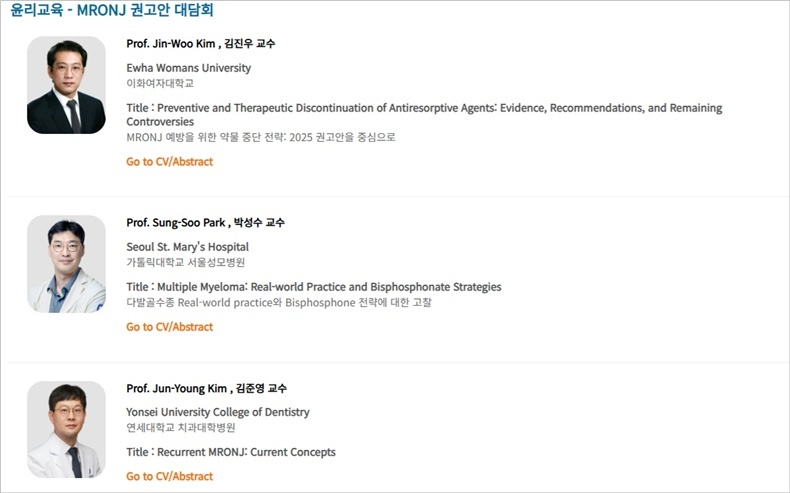This screenshot has height=493, width=790.
Task: Click the photo beside Prof. Sung-Soo Park's entry
Action: (x=66, y=264)
